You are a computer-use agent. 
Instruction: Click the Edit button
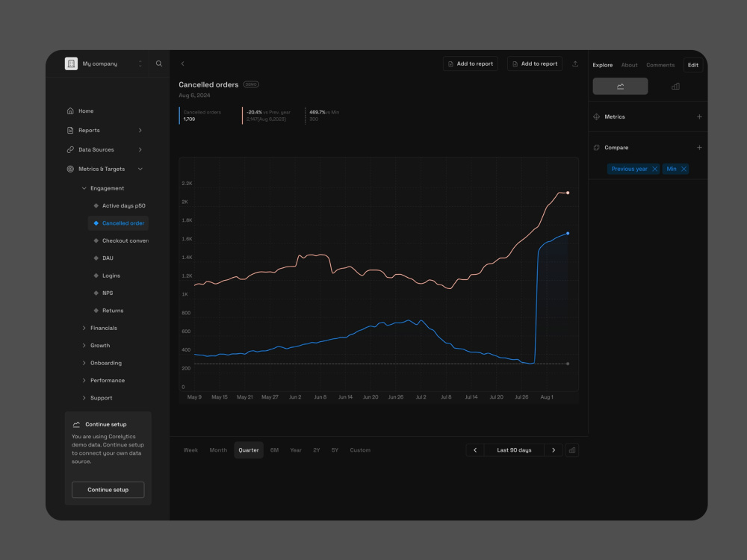tap(693, 65)
